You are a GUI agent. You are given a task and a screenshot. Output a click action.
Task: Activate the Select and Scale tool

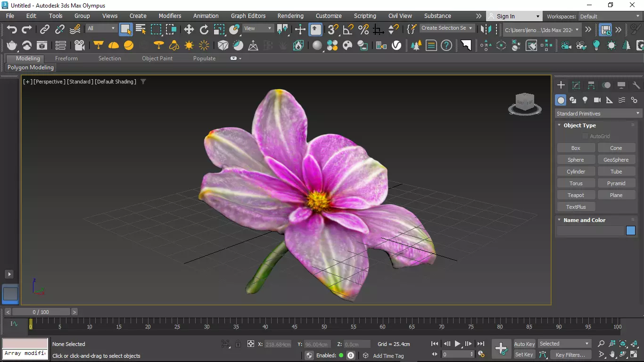pyautogui.click(x=219, y=30)
